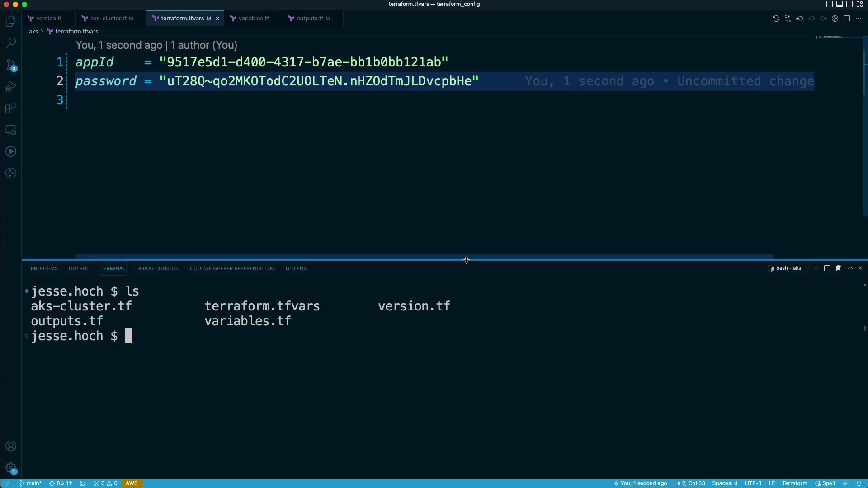This screenshot has height=488, width=868.
Task: Open Remote Explorer in activity bar
Action: pyautogui.click(x=11, y=130)
